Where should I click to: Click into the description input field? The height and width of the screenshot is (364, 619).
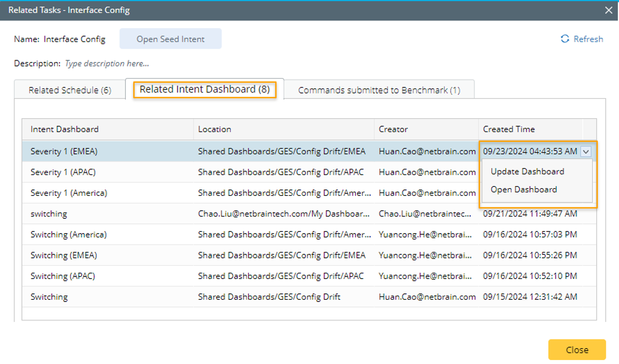(172, 64)
